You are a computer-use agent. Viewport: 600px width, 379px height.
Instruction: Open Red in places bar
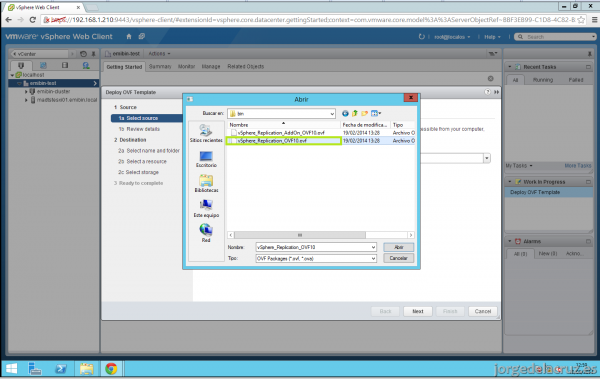[206, 233]
